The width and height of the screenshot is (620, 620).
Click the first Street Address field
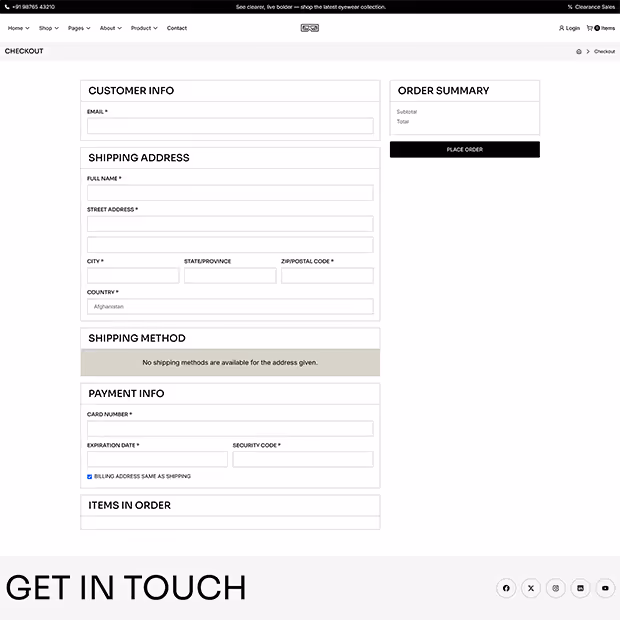pyautogui.click(x=230, y=223)
